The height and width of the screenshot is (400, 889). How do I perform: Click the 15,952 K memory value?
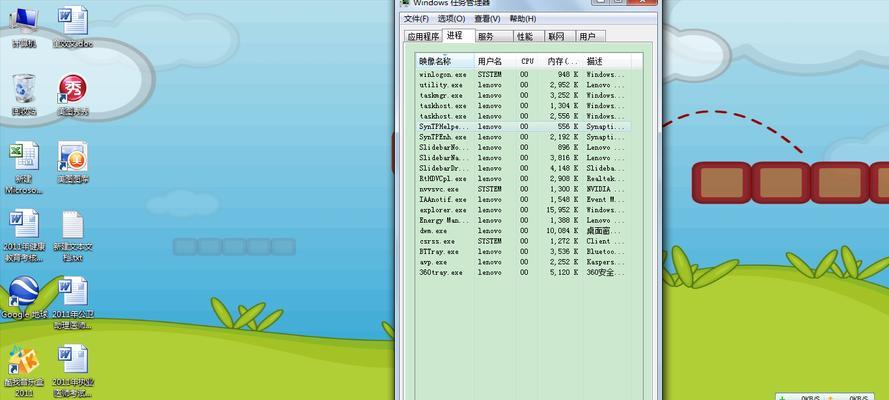tap(564, 210)
